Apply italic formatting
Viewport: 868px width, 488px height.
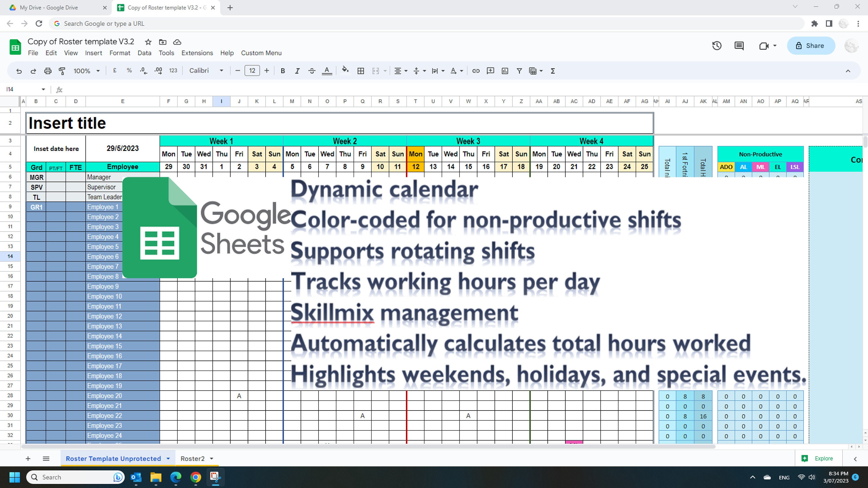[297, 71]
